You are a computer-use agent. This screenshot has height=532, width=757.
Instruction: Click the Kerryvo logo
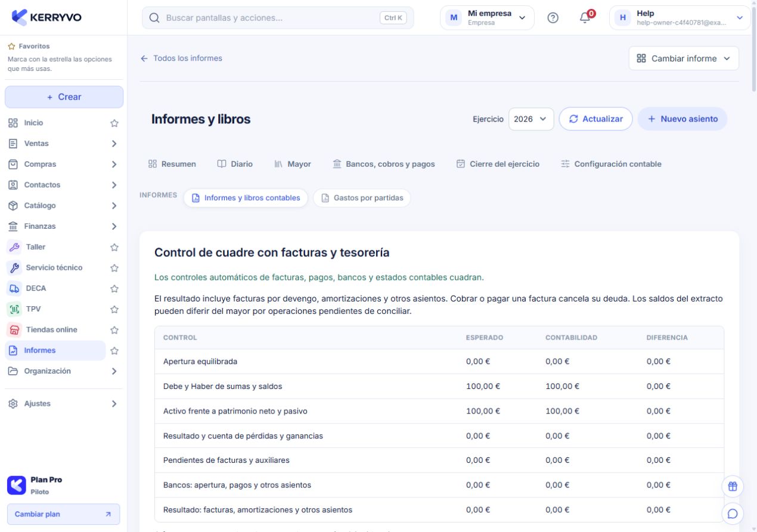coord(46,17)
